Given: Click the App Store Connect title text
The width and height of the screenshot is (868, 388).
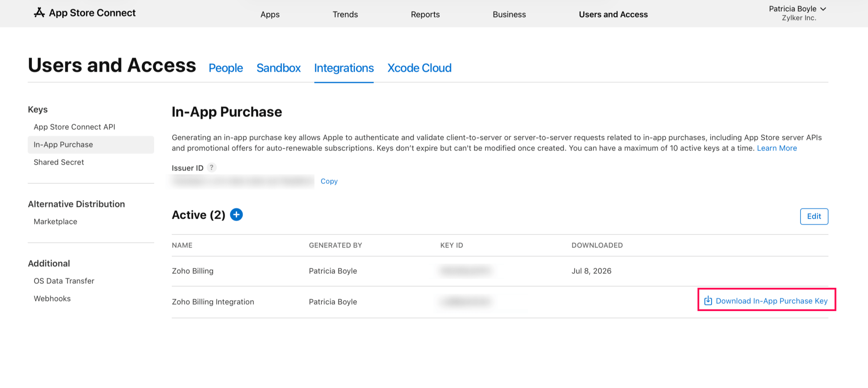Looking at the screenshot, I should 92,13.
